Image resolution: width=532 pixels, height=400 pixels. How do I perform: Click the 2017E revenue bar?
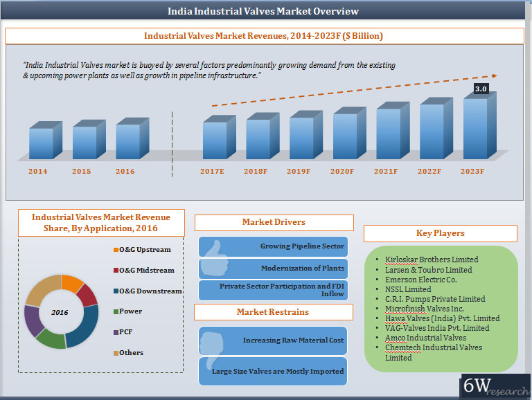point(219,137)
